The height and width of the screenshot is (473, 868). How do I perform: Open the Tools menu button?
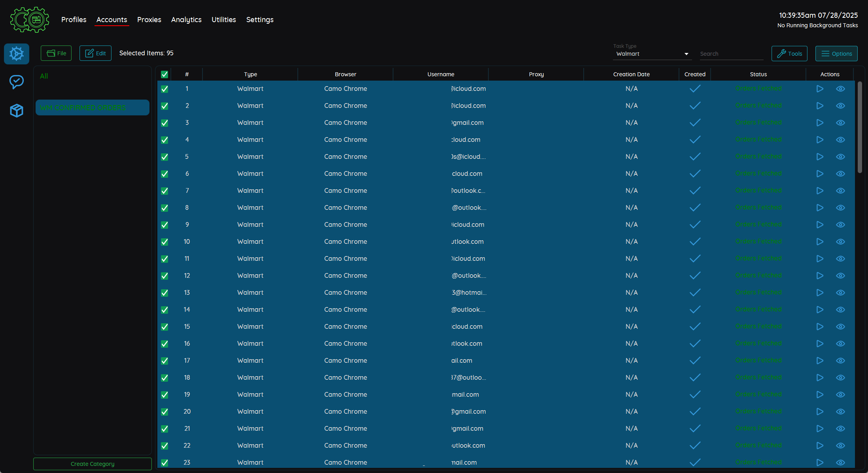(x=789, y=54)
